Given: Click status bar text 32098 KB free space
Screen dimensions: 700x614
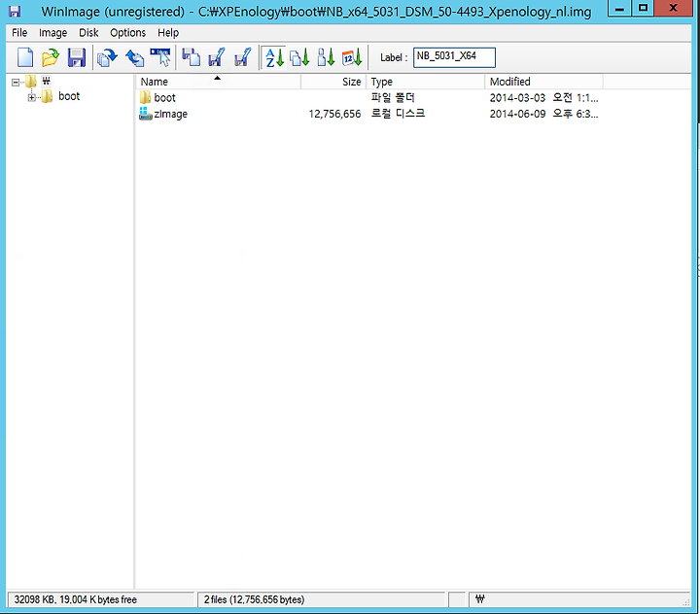Looking at the screenshot, I should pyautogui.click(x=76, y=599).
